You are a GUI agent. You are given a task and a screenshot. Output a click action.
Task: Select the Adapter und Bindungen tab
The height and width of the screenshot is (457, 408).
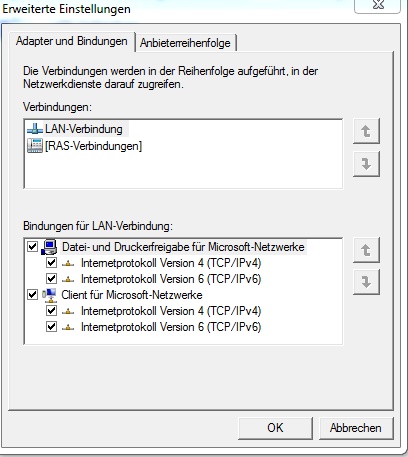coord(72,41)
